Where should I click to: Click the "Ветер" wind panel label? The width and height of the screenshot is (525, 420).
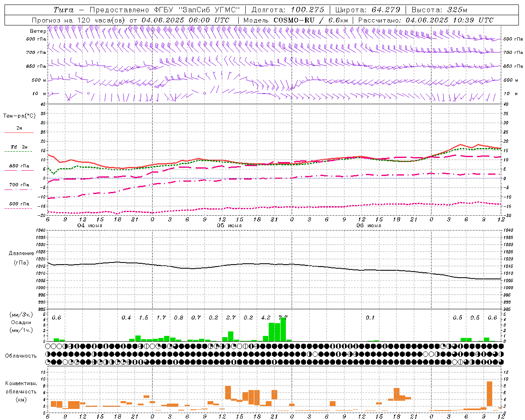pyautogui.click(x=38, y=31)
